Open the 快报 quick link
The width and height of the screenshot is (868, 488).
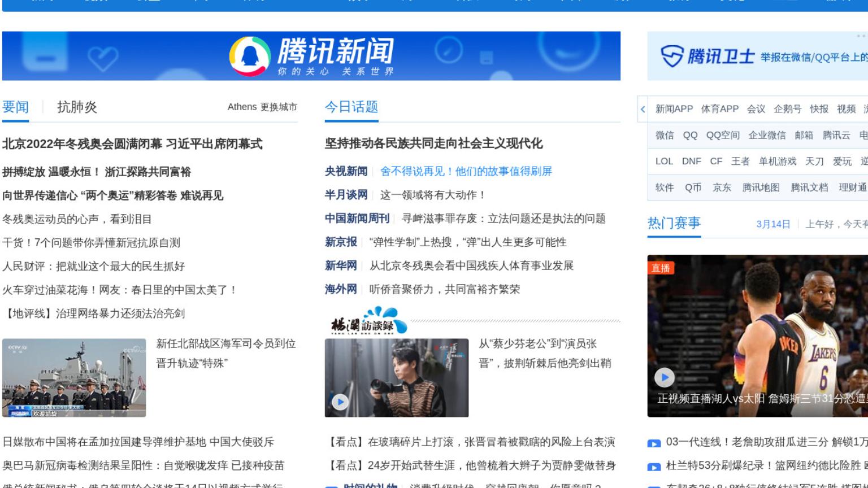[x=819, y=109]
